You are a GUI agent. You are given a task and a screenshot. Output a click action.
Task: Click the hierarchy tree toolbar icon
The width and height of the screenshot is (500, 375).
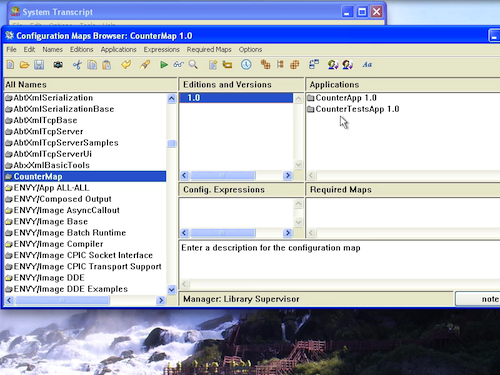tap(280, 64)
